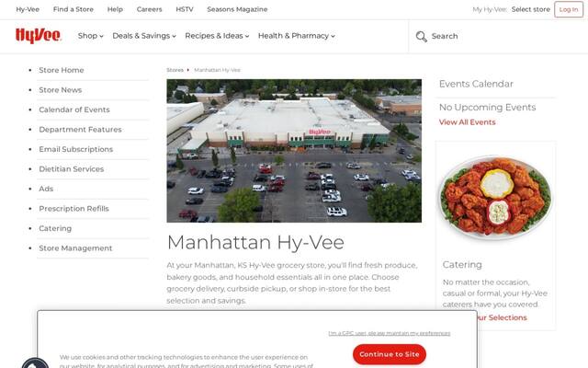The image size is (588, 368).
Task: Open the Health & Pharmacy dropdown
Action: pyautogui.click(x=296, y=36)
